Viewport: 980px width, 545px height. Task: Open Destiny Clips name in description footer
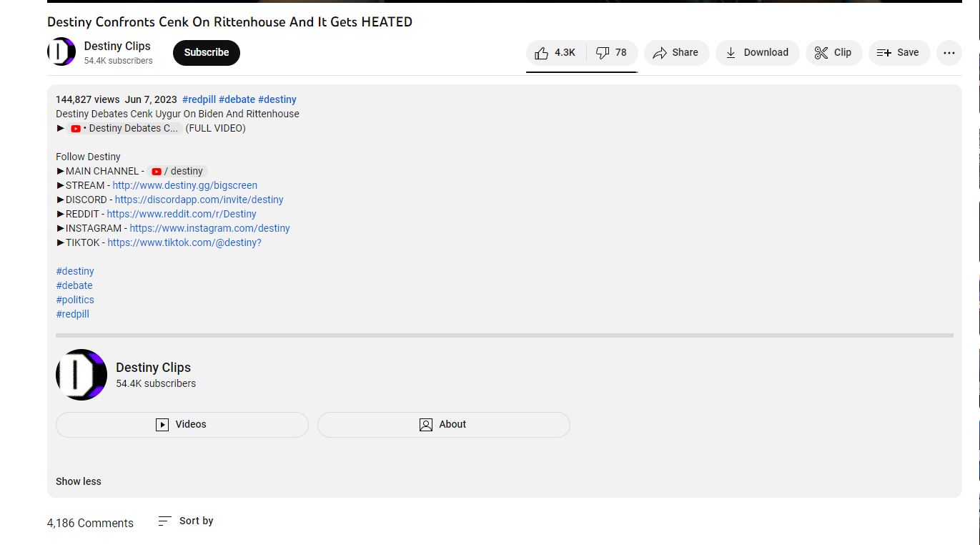tap(153, 368)
